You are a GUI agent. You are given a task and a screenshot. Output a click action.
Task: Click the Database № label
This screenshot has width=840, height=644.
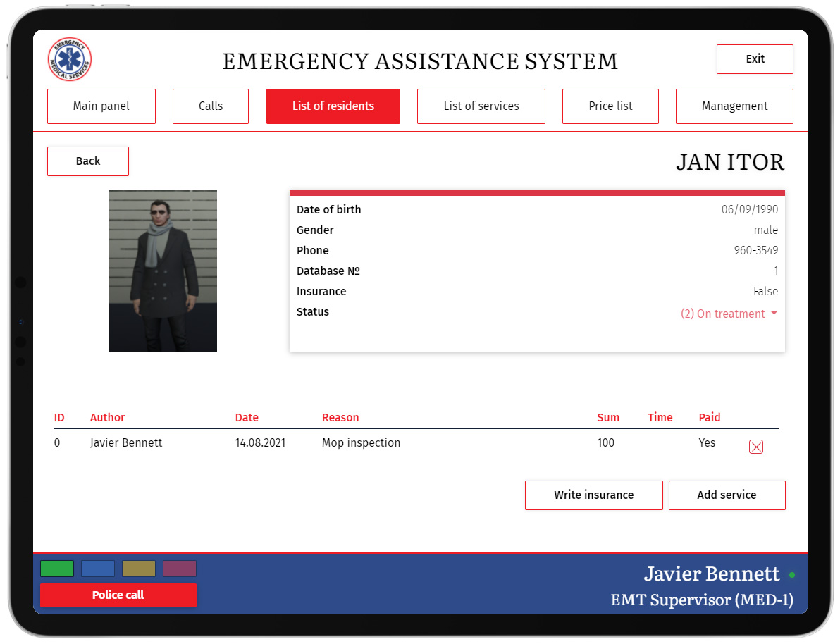328,271
